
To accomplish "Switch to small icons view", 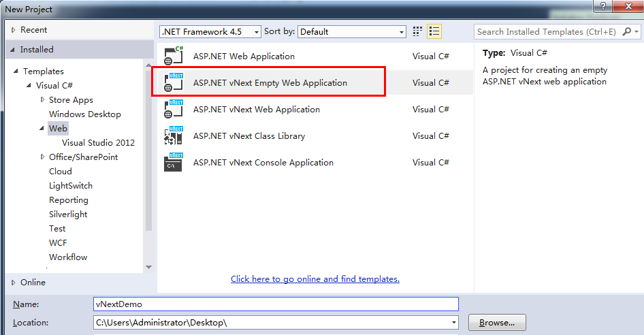I will [417, 31].
